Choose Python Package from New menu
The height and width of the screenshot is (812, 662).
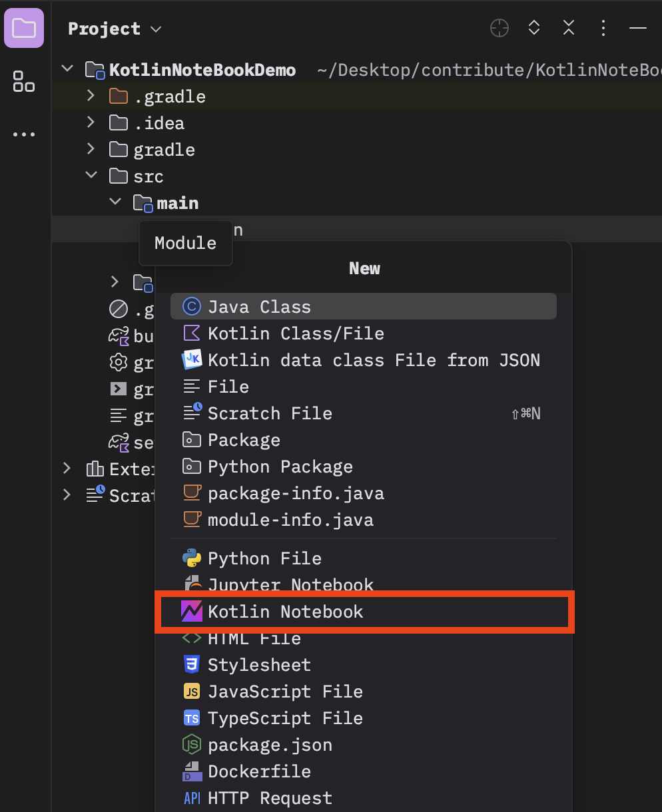point(364,467)
